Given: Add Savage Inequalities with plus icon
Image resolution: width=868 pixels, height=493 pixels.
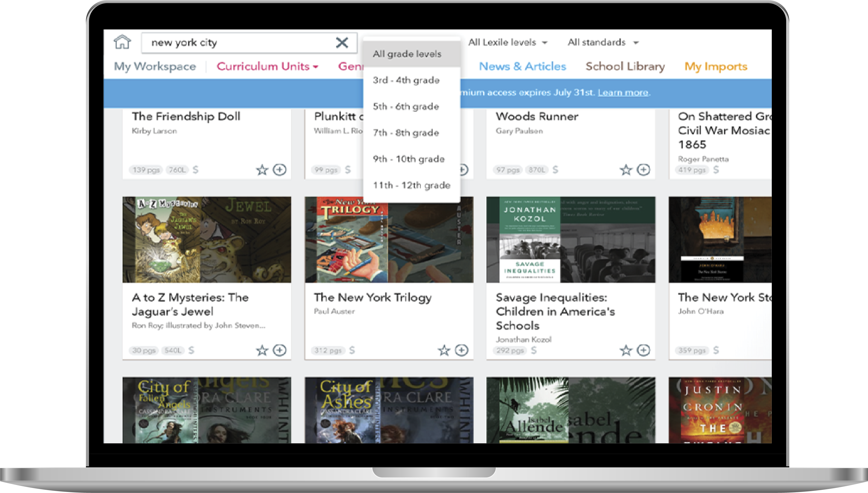Looking at the screenshot, I should point(643,350).
